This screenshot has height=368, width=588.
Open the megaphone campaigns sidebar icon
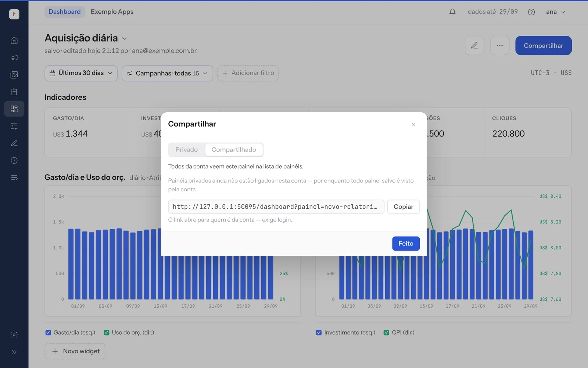14,57
